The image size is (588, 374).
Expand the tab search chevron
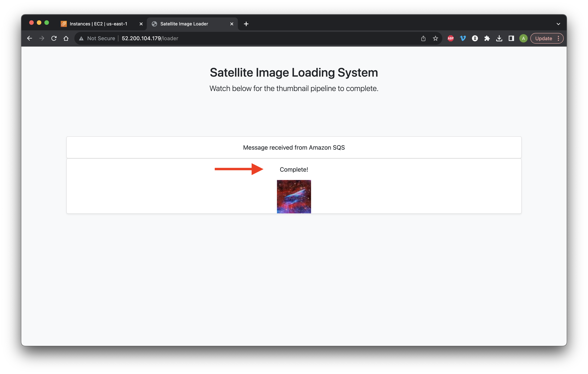click(x=558, y=24)
